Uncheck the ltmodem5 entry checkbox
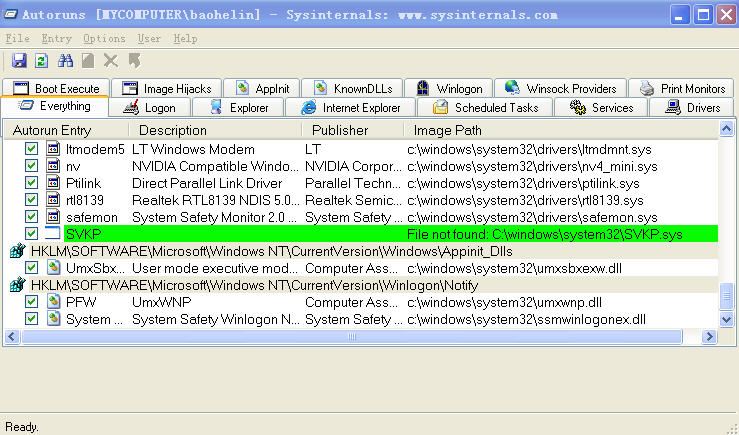This screenshot has width=739, height=435. [x=31, y=149]
